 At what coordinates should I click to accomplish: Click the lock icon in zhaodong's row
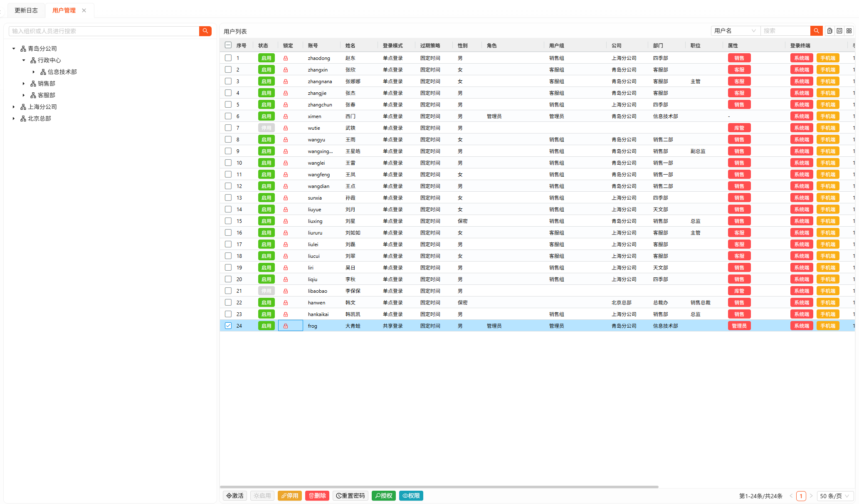pyautogui.click(x=286, y=58)
